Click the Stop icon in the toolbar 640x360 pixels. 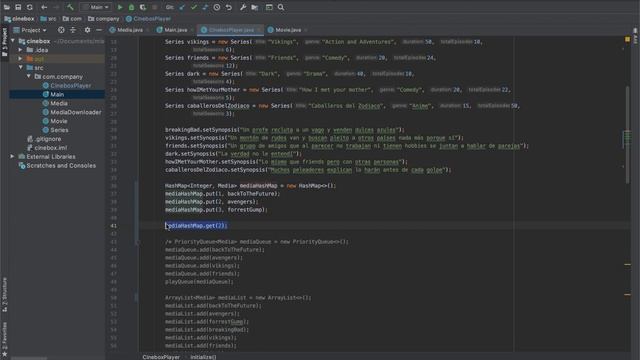155,7
